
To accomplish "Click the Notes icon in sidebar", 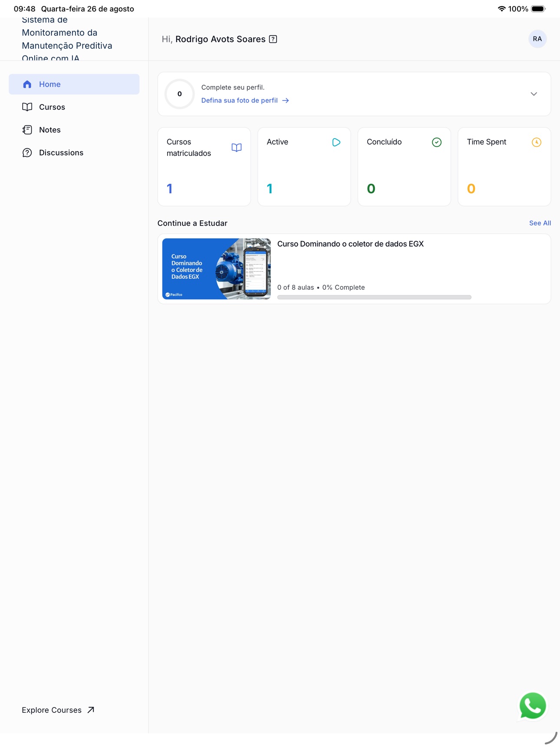I will (x=27, y=130).
